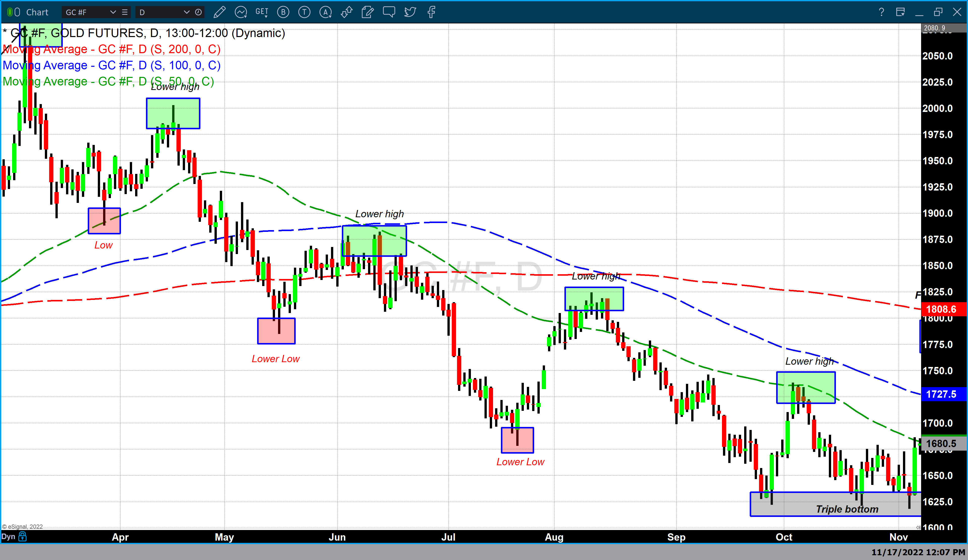968x560 pixels.
Task: Open alerts via the circled A icon
Action: [x=325, y=12]
